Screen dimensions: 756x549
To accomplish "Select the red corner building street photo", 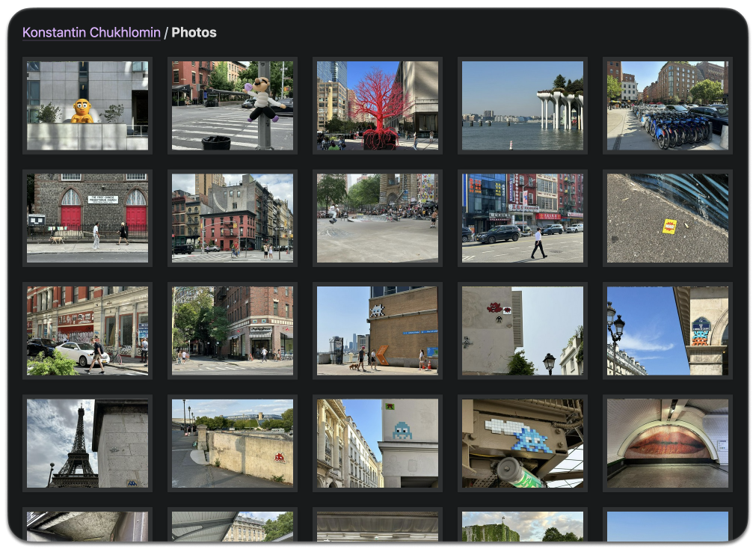I will click(x=233, y=218).
